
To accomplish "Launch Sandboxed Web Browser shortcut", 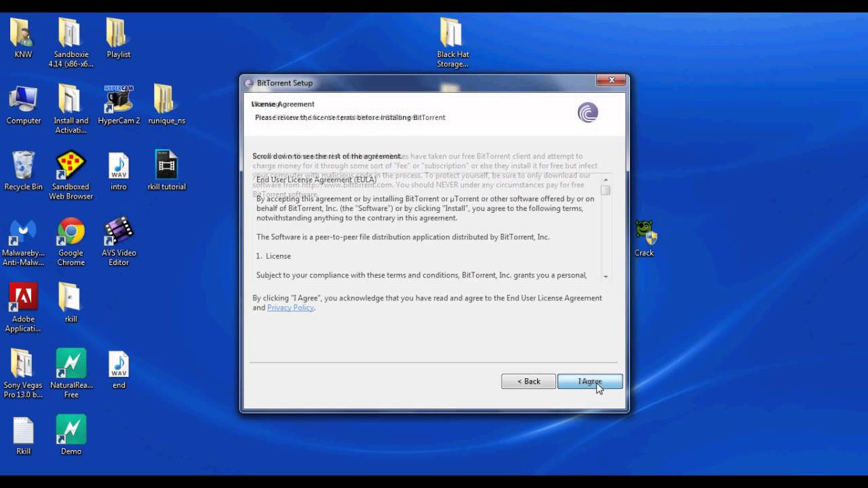I will [71, 175].
